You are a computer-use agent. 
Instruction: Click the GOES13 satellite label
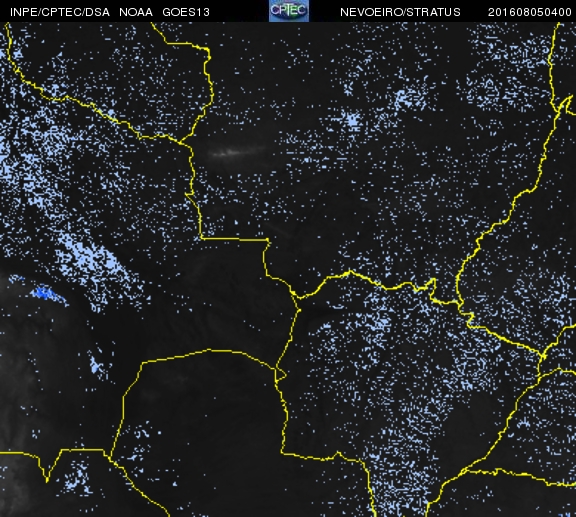[186, 12]
